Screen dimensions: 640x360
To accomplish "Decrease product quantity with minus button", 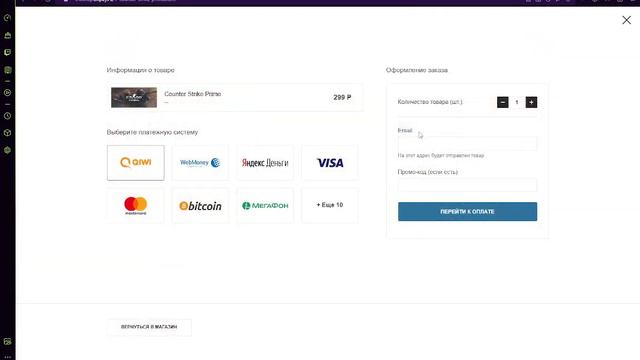I will tap(502, 102).
